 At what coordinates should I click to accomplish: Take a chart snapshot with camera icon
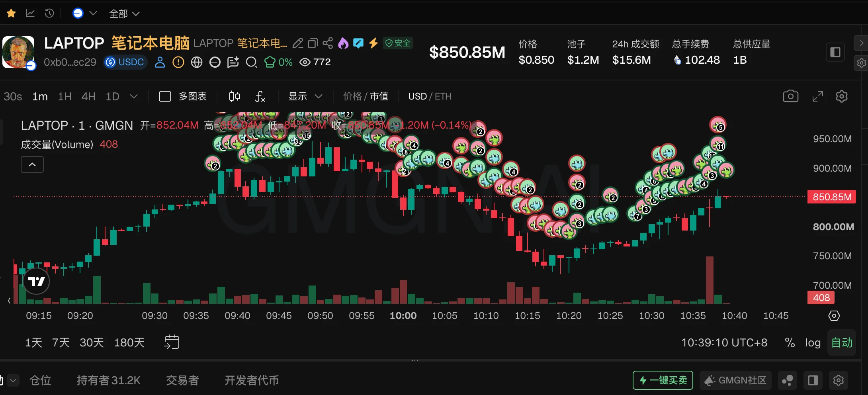click(791, 96)
